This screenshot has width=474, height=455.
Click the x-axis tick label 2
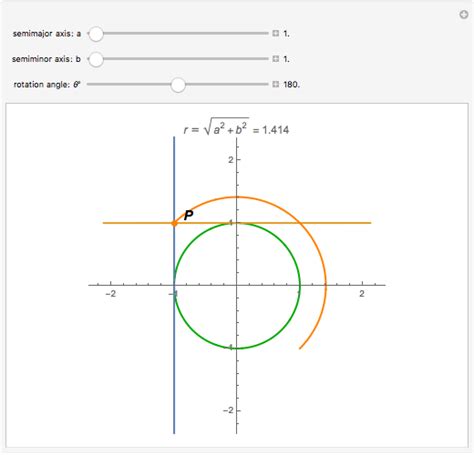[362, 294]
